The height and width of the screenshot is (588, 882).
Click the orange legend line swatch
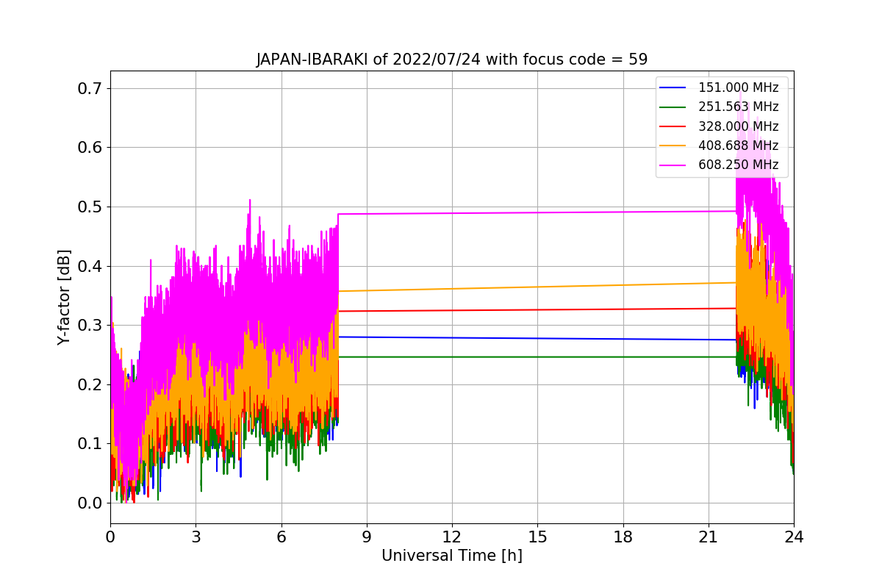pyautogui.click(x=673, y=146)
